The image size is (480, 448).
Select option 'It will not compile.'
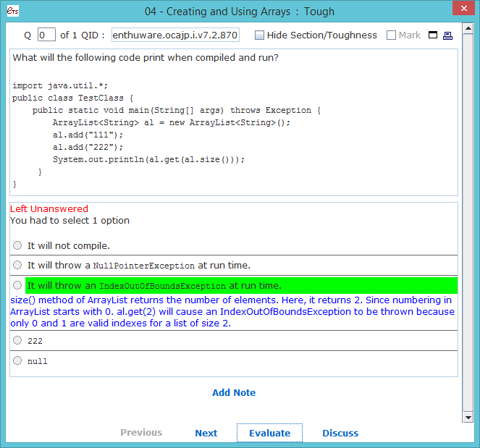[18, 245]
